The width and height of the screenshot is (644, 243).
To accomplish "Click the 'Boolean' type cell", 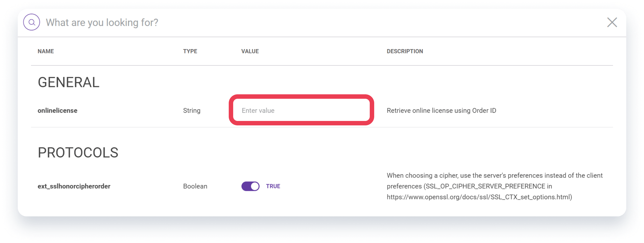I will pos(195,186).
